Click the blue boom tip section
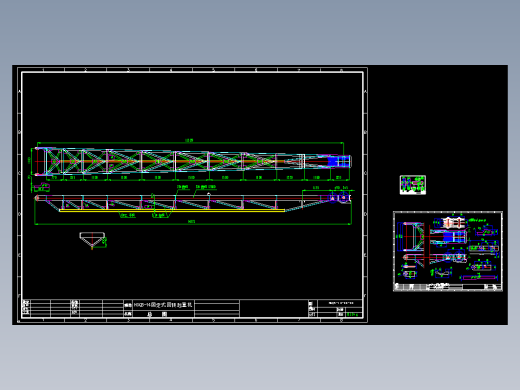This screenshot has width=520, height=390. [338, 162]
